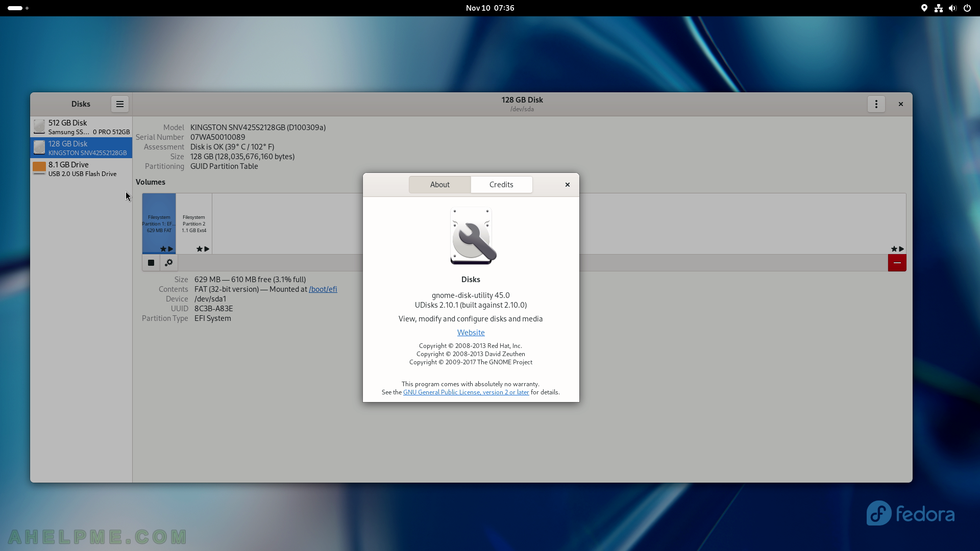The height and width of the screenshot is (551, 980).
Task: Click the star play indicators on Partition 2
Action: pos(203,249)
